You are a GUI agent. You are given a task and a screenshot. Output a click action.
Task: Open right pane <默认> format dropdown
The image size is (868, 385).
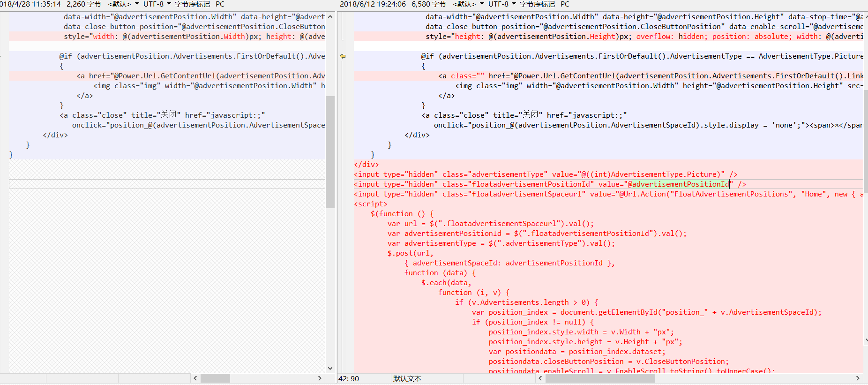pos(469,4)
